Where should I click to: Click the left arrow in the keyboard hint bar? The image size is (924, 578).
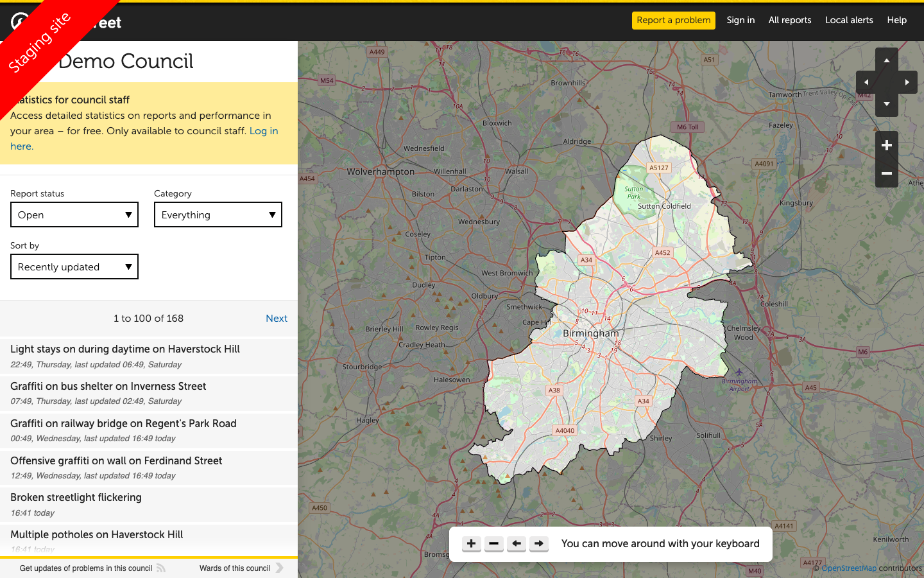[516, 543]
